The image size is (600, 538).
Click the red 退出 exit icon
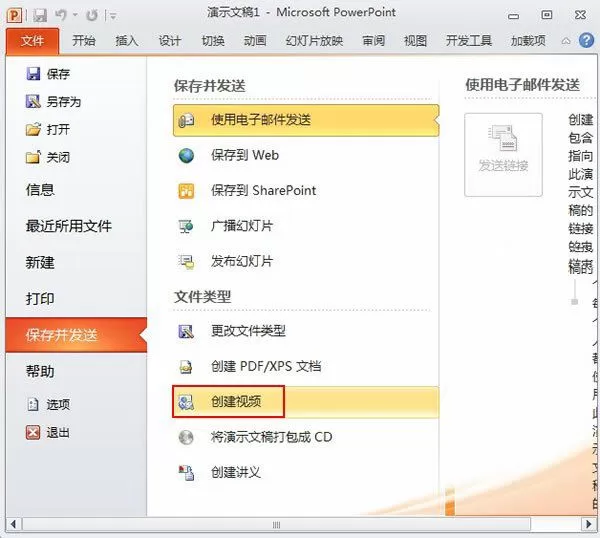point(33,432)
